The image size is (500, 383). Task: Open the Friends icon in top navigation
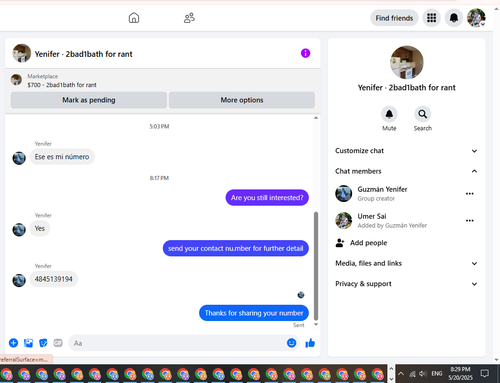coord(189,18)
